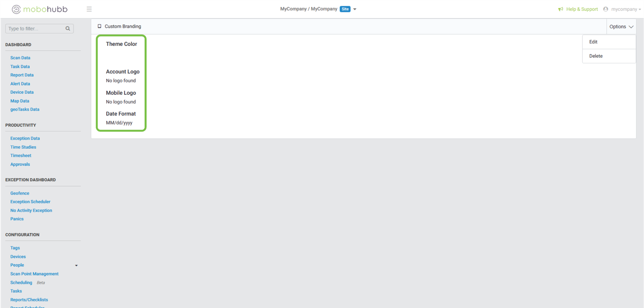Expand the People submenu arrow

click(76, 265)
